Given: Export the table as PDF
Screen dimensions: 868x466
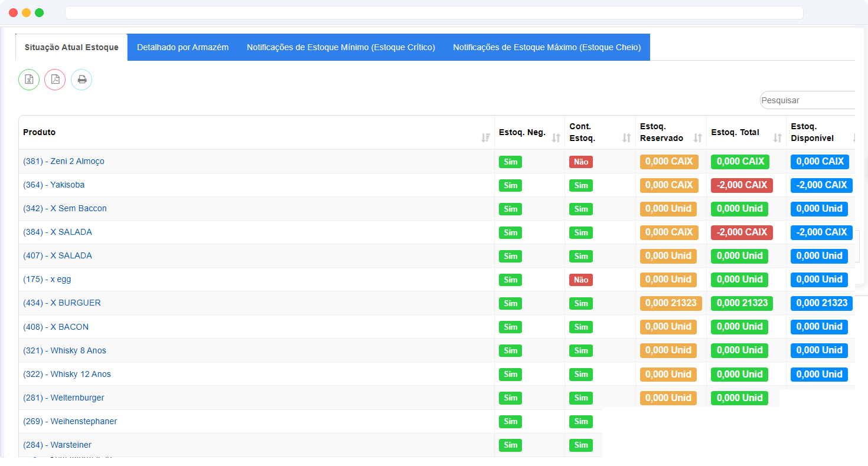Looking at the screenshot, I should click(55, 80).
